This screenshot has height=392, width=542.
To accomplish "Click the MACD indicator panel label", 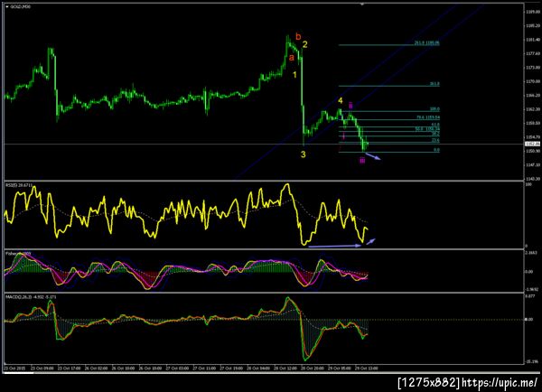I will [x=31, y=297].
